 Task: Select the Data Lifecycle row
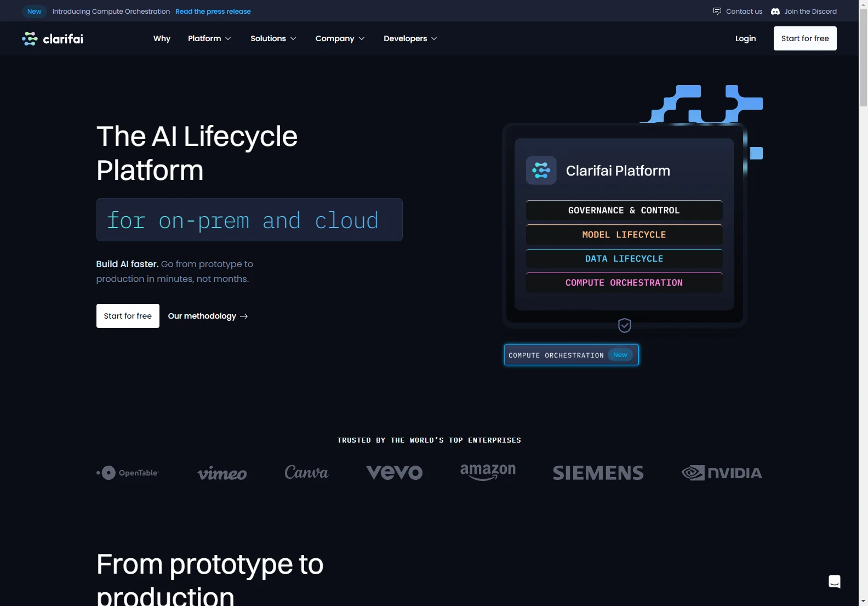click(624, 258)
